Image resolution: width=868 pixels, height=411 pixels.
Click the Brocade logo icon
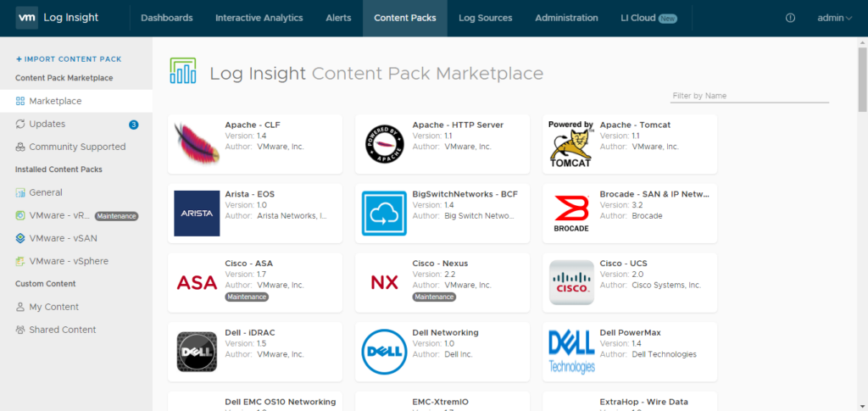[x=571, y=213]
